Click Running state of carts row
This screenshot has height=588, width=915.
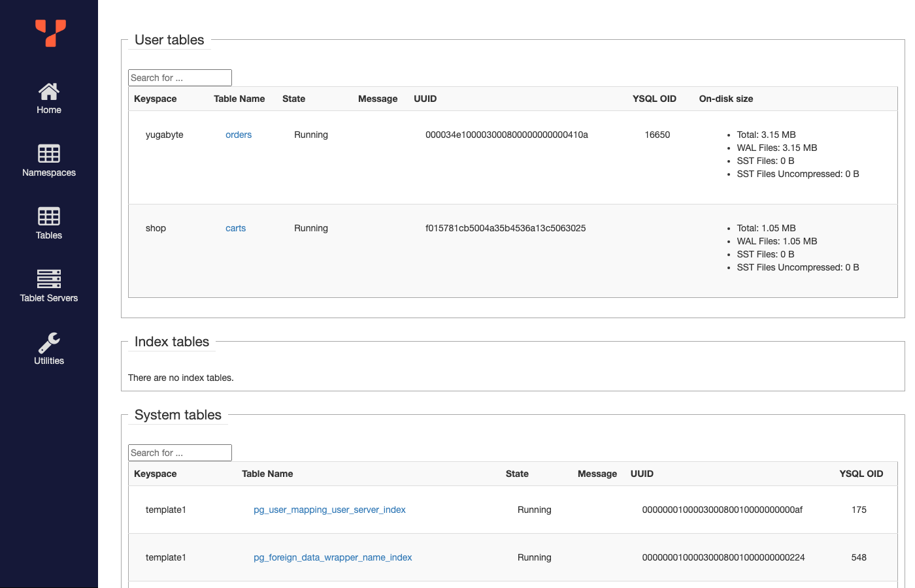pos(311,228)
